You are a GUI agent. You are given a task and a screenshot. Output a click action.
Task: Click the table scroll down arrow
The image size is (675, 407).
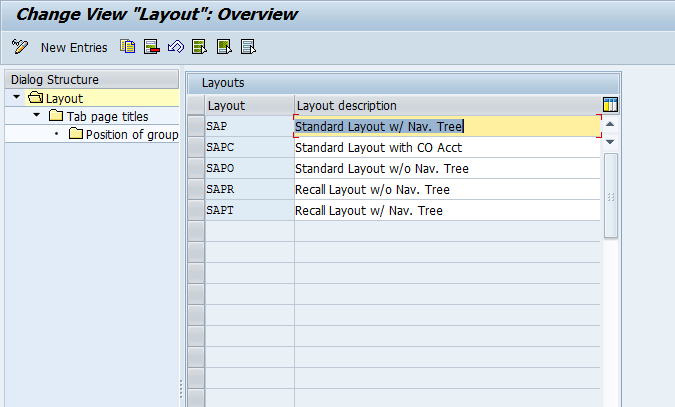point(610,142)
